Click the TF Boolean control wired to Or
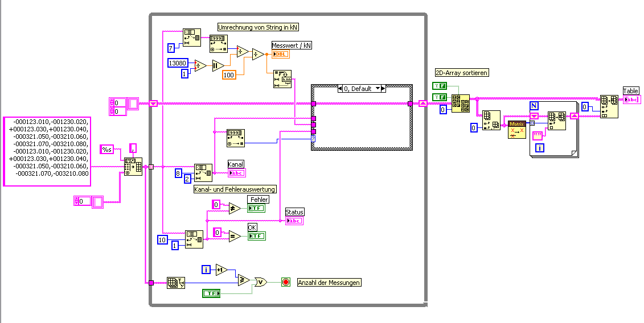The width and height of the screenshot is (644, 323). 211,293
